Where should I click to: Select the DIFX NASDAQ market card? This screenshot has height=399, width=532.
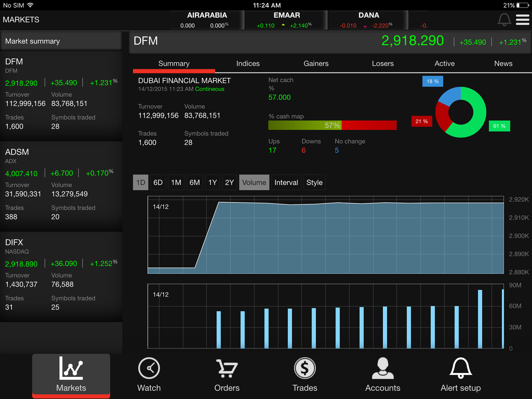pos(61,277)
